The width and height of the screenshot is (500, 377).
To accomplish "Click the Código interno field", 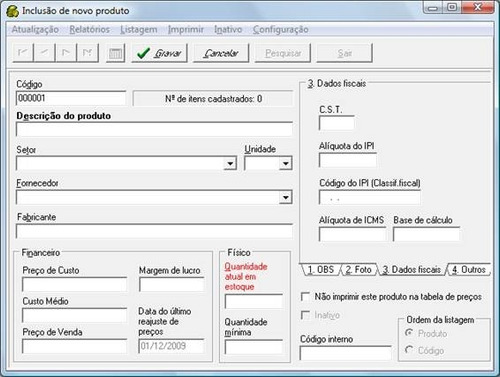I will (346, 353).
